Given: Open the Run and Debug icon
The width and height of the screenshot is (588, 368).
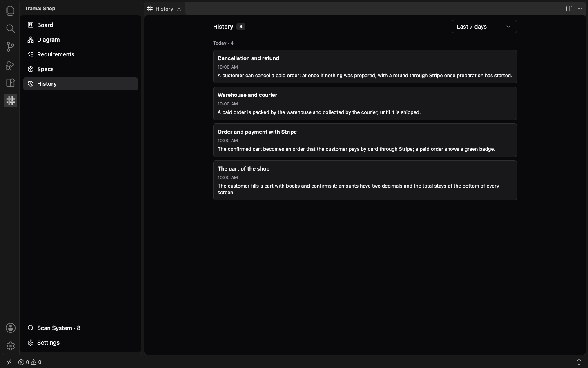Looking at the screenshot, I should (x=11, y=65).
